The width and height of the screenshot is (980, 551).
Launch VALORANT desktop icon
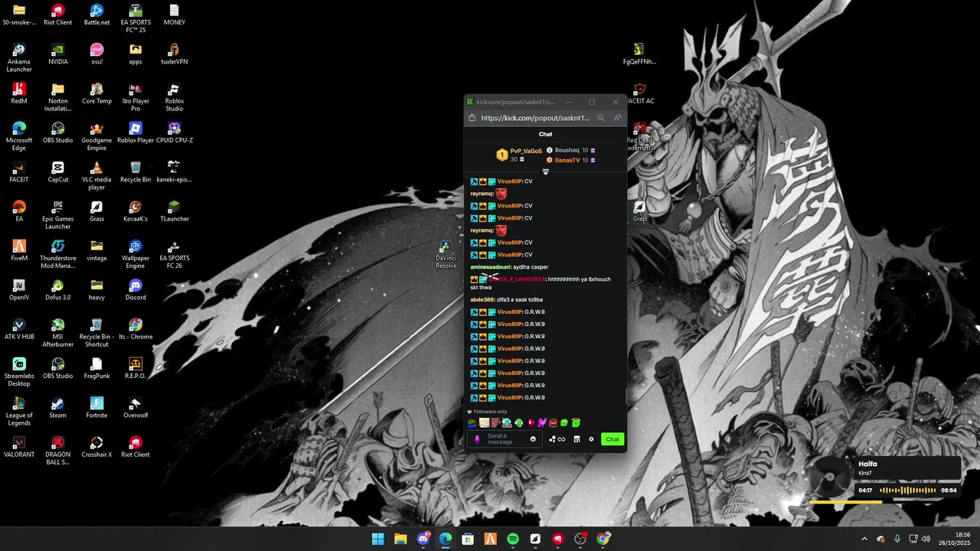(x=19, y=447)
